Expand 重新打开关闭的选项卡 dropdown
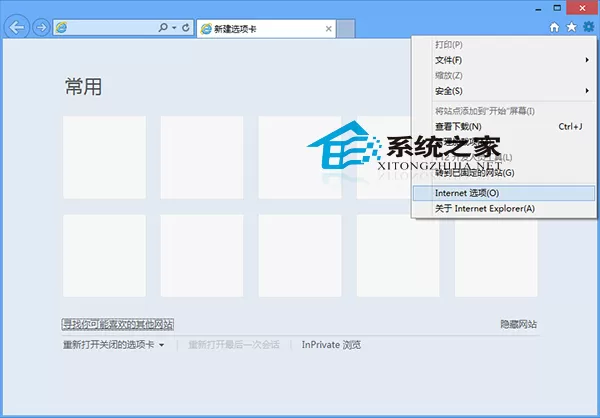600x418 pixels. coord(114,345)
